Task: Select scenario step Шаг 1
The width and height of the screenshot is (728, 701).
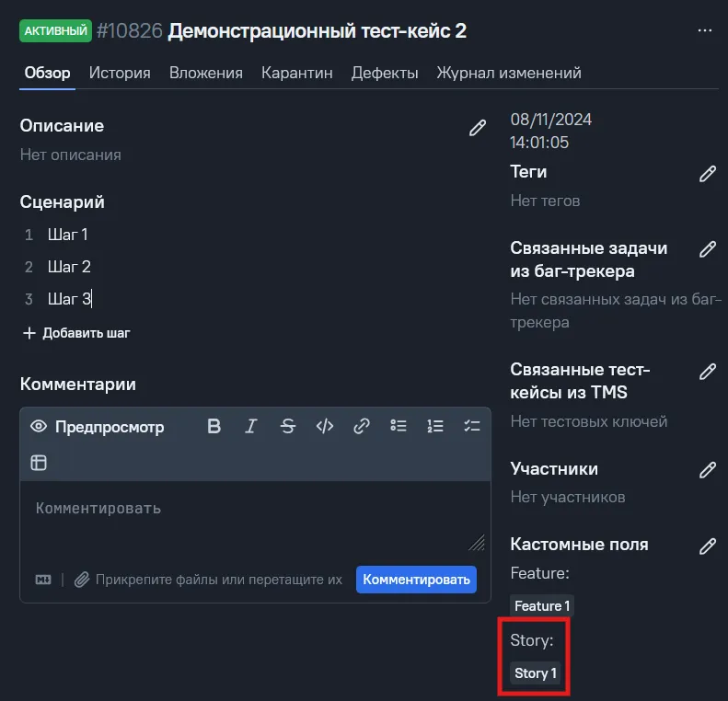Action: 68,235
